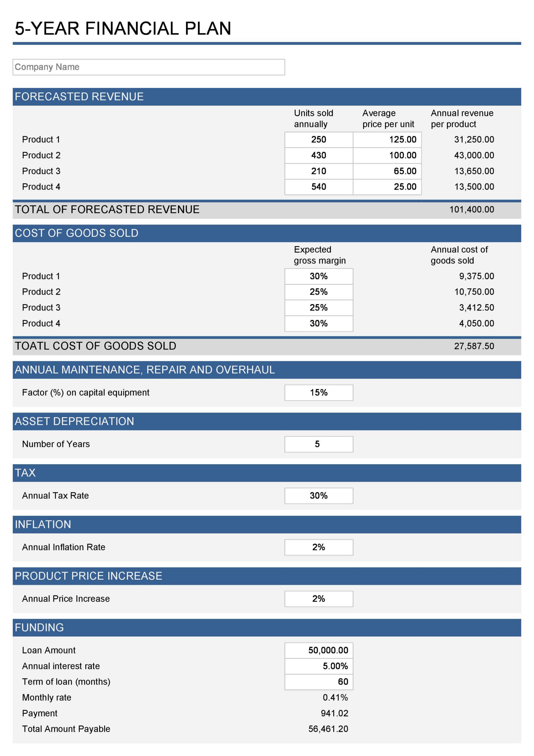Image resolution: width=534 pixels, height=756 pixels.
Task: Select the Annual Price Increase 2% cell
Action: [x=319, y=599]
